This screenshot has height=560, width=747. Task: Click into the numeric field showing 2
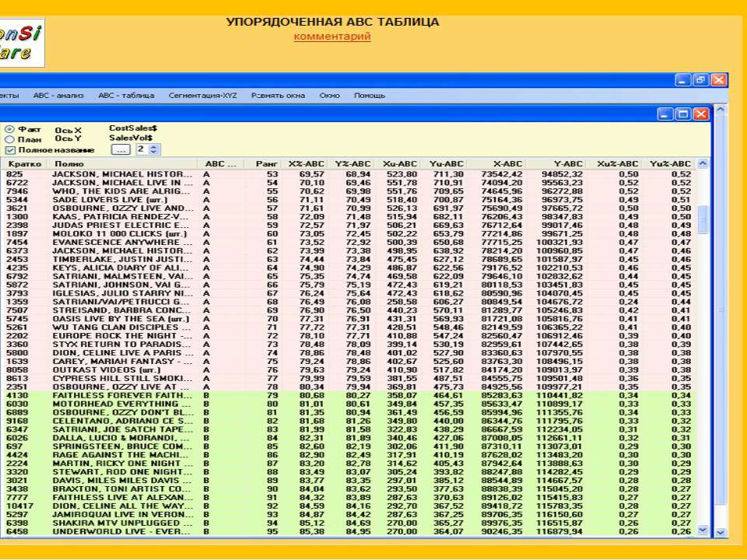pos(142,149)
